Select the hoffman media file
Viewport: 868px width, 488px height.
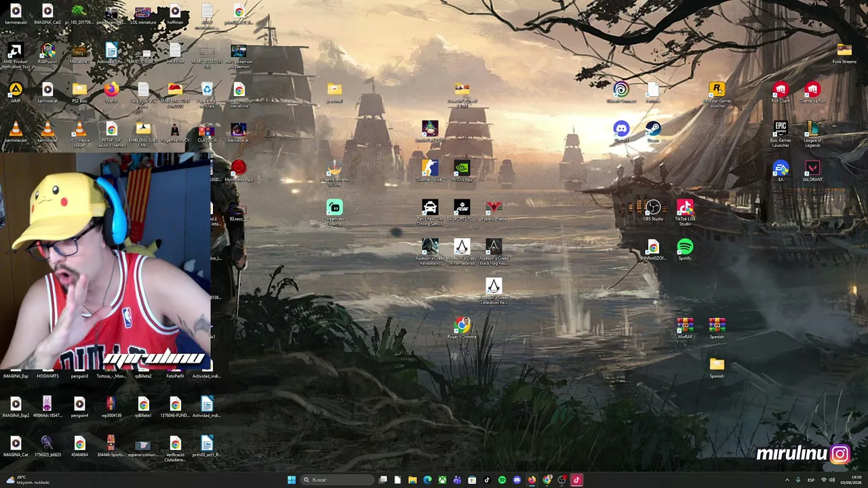pyautogui.click(x=175, y=15)
